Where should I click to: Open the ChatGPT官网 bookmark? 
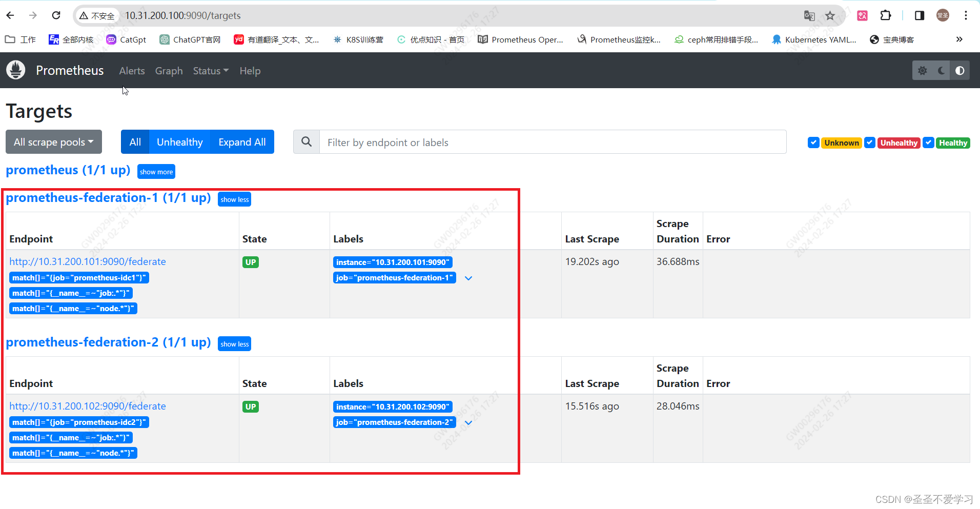click(x=190, y=39)
